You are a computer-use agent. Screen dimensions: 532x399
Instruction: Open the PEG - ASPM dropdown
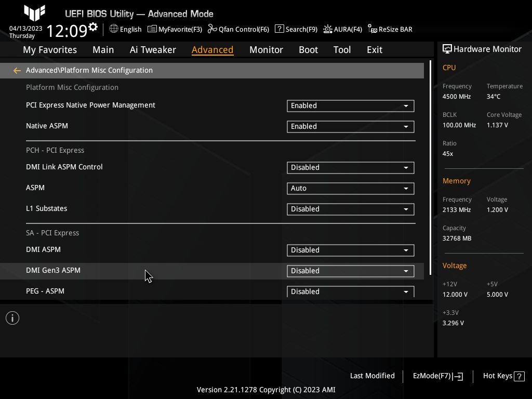[x=351, y=292]
